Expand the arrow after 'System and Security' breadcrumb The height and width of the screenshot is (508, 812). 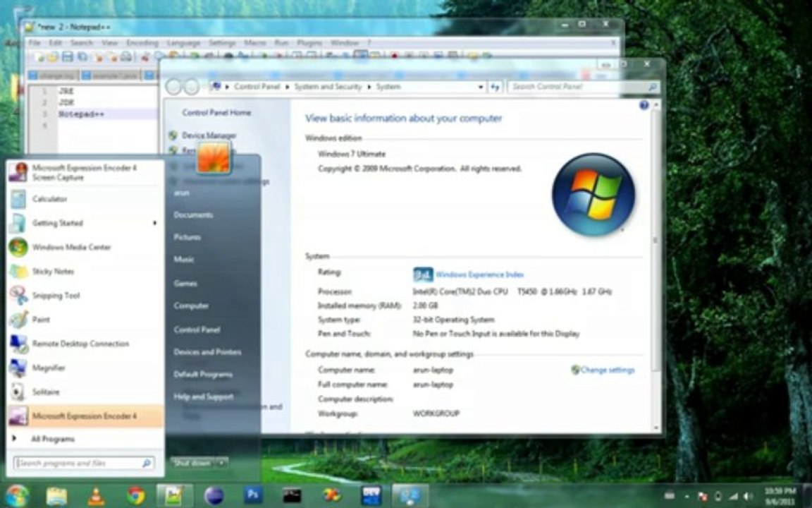(x=370, y=87)
